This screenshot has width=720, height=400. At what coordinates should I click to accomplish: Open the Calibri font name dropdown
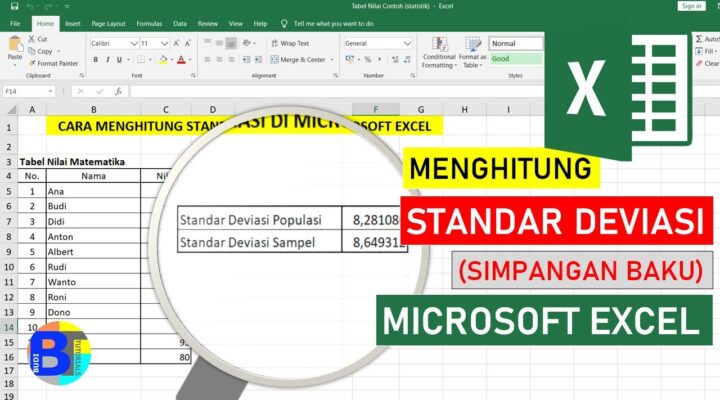tap(133, 44)
